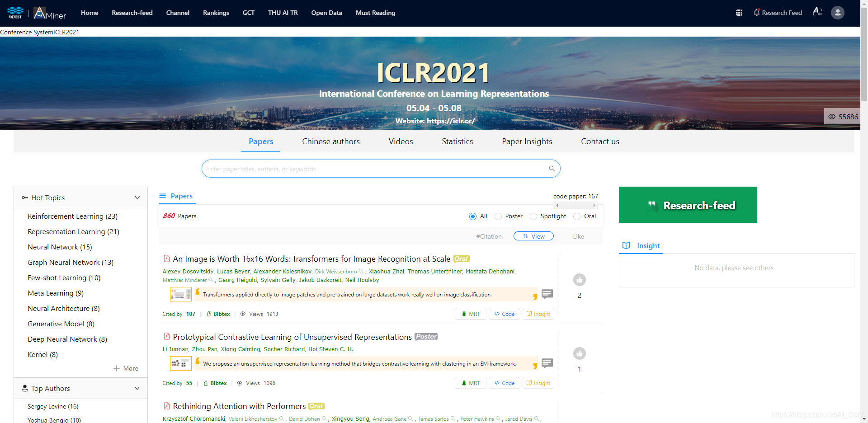The height and width of the screenshot is (423, 868).
Task: Like the Prototypical Contrastive Learning paper
Action: [580, 353]
